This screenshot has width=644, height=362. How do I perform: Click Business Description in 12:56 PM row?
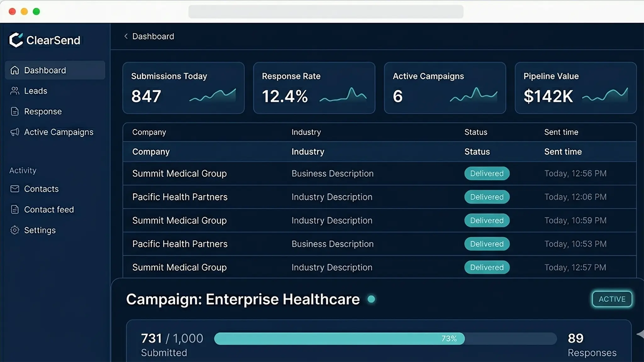[332, 173]
